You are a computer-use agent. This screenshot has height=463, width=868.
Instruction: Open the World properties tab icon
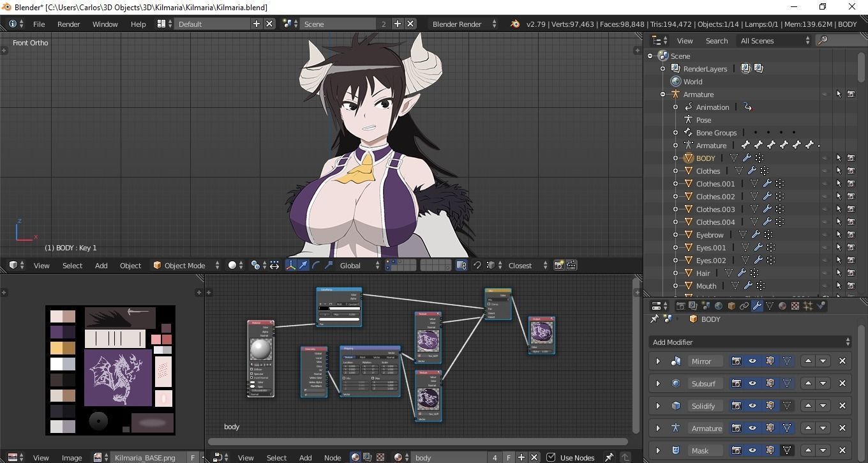click(719, 306)
